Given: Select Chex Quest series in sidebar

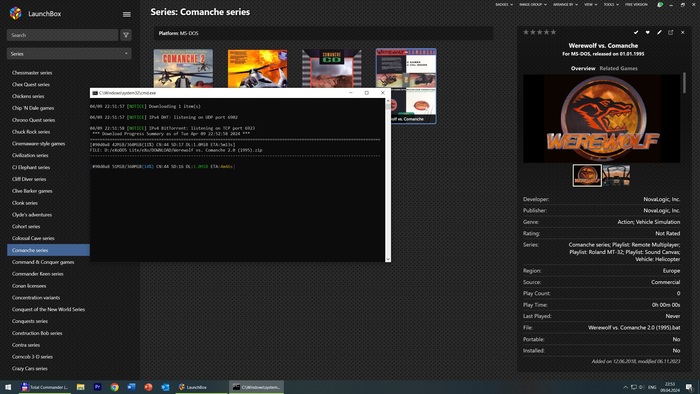Looking at the screenshot, I should 31,84.
